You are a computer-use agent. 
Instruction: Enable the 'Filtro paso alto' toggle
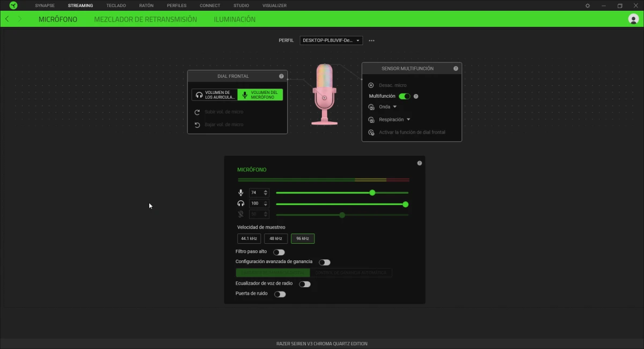point(279,251)
